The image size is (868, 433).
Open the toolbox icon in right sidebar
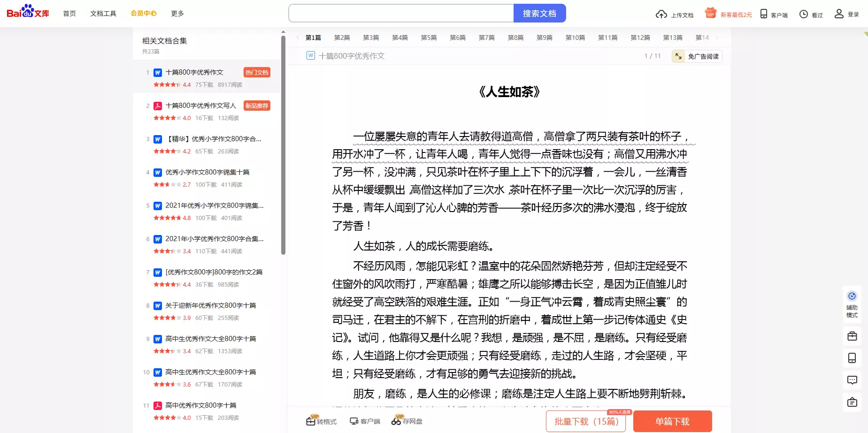tap(852, 336)
